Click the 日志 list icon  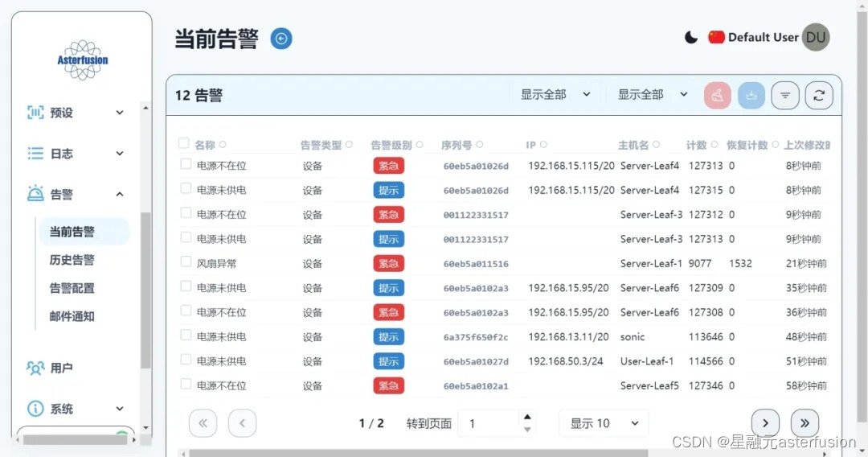(35, 154)
